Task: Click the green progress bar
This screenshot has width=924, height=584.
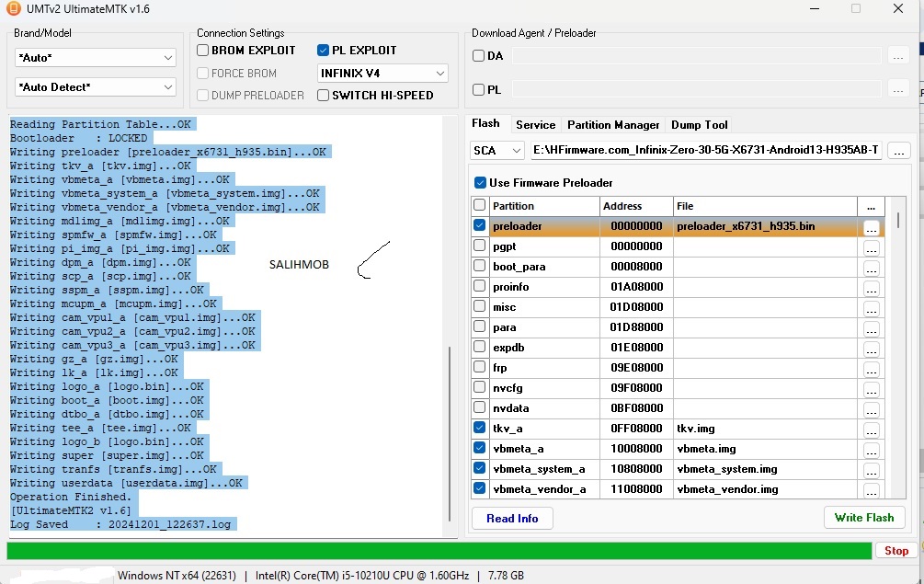Action: [439, 550]
